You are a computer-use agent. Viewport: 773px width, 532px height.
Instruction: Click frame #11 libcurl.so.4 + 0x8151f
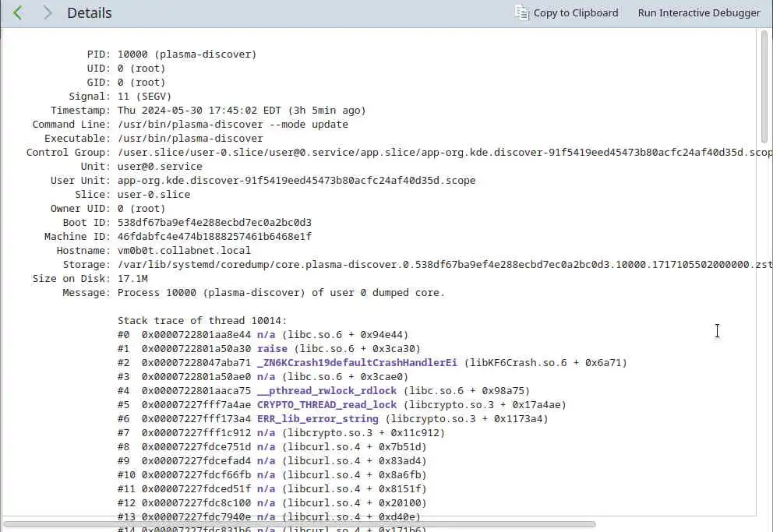click(354, 489)
